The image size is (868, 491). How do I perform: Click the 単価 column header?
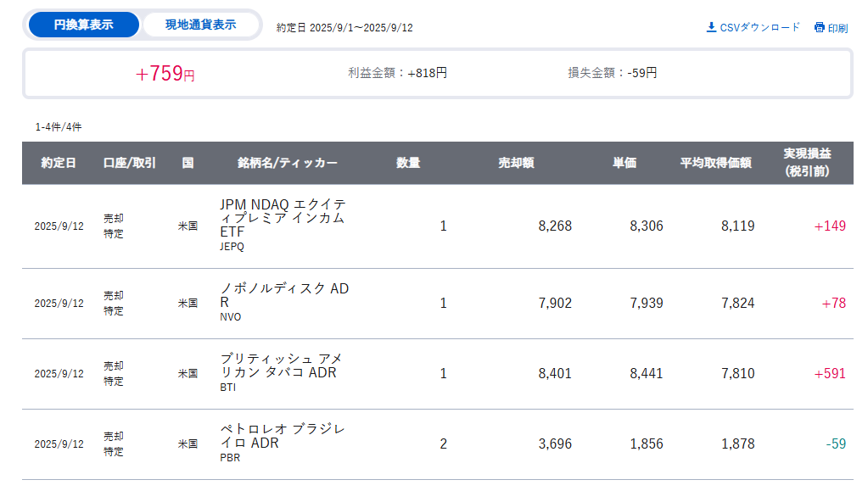[x=624, y=163]
